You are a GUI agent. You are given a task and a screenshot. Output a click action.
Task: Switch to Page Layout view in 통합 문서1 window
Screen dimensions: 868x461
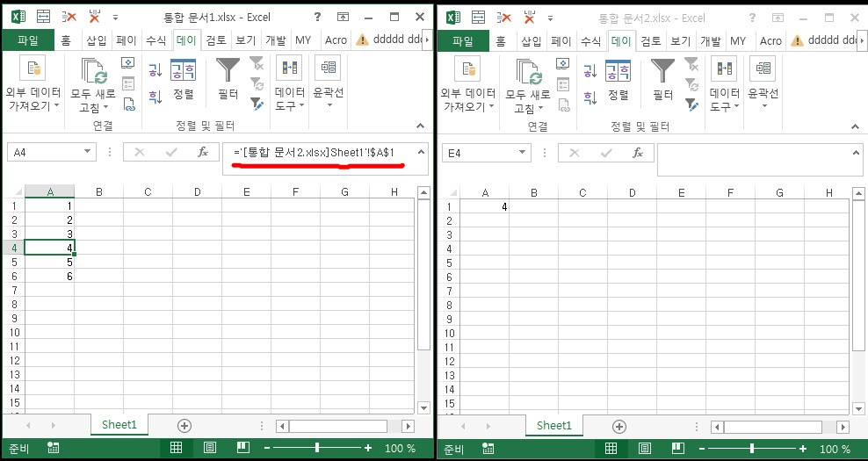(x=210, y=448)
